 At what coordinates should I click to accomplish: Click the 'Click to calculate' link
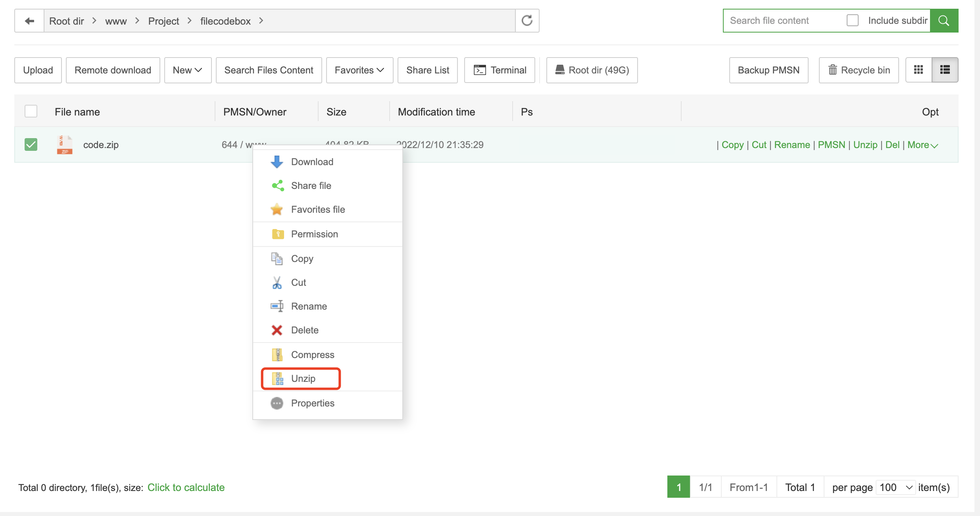click(186, 487)
